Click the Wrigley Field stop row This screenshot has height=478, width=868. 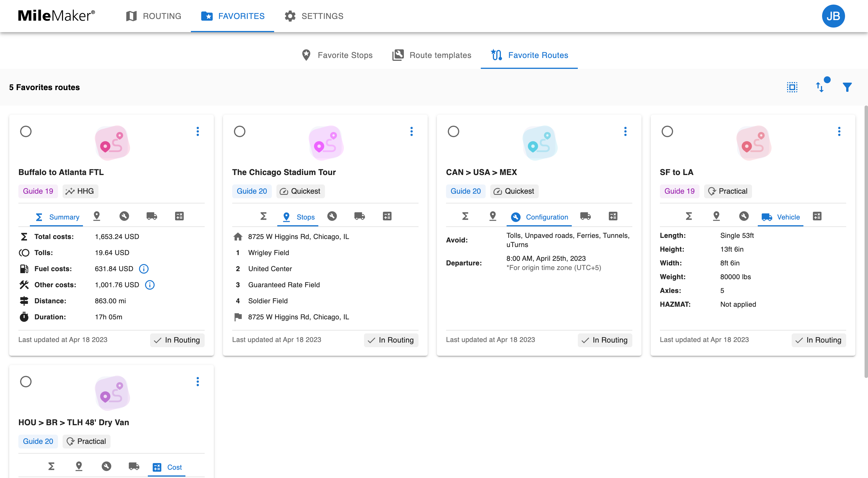[x=325, y=253]
